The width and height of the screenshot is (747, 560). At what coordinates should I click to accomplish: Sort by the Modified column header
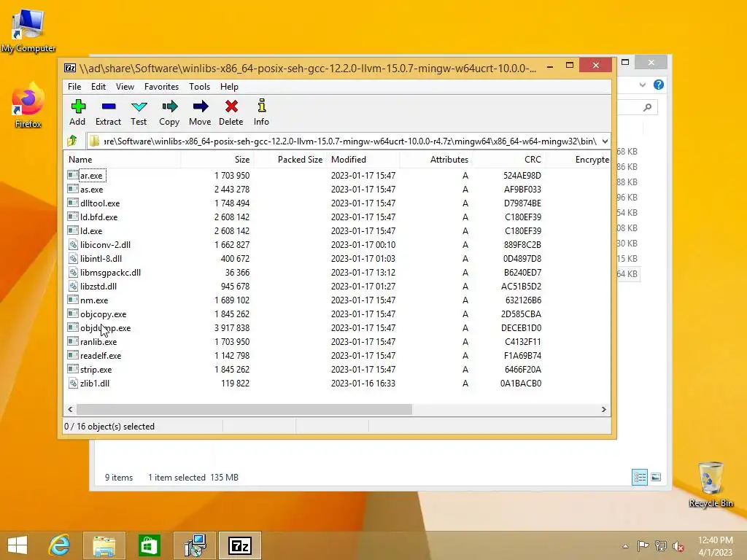coord(363,160)
